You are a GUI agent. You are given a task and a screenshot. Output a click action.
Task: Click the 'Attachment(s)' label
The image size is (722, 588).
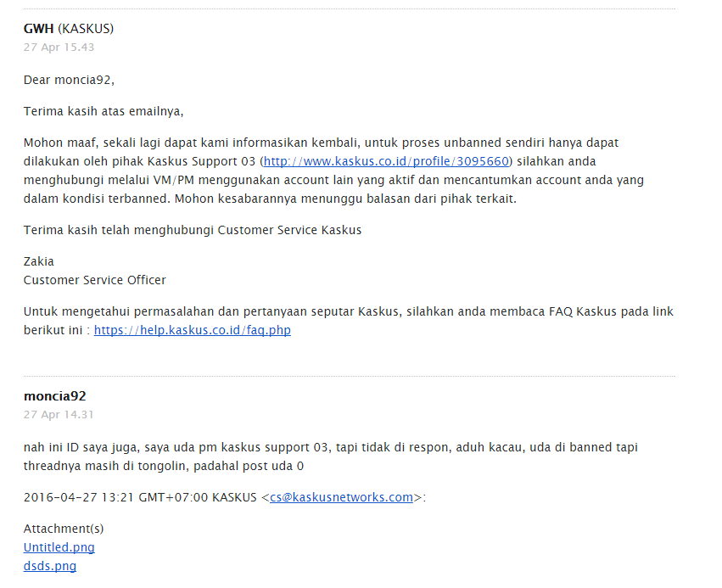tap(64, 529)
